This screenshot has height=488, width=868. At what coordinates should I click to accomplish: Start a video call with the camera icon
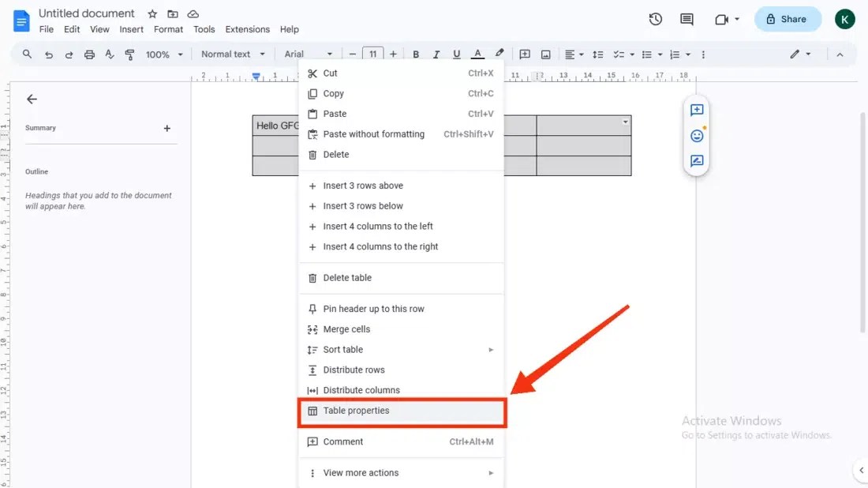(x=722, y=19)
